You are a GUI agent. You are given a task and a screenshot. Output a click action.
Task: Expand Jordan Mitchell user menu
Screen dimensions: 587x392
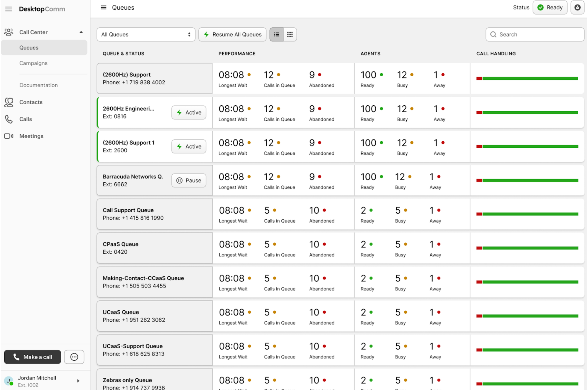[78, 381]
